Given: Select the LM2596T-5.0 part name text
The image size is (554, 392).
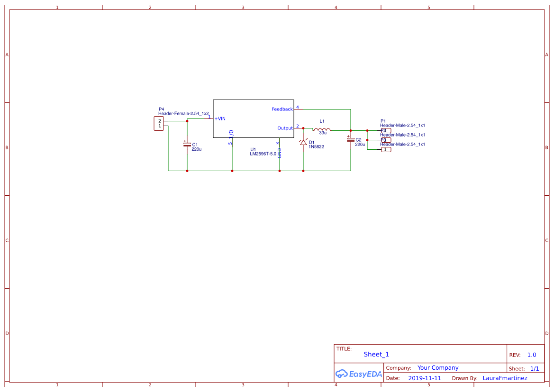Looking at the screenshot, I should [263, 154].
